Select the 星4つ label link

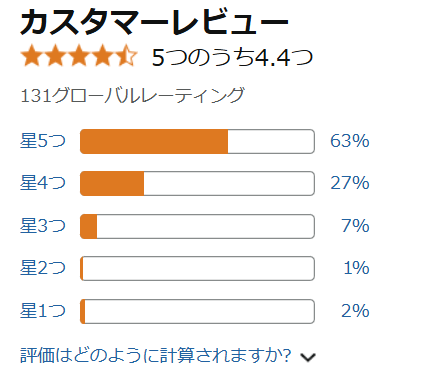coord(43,183)
